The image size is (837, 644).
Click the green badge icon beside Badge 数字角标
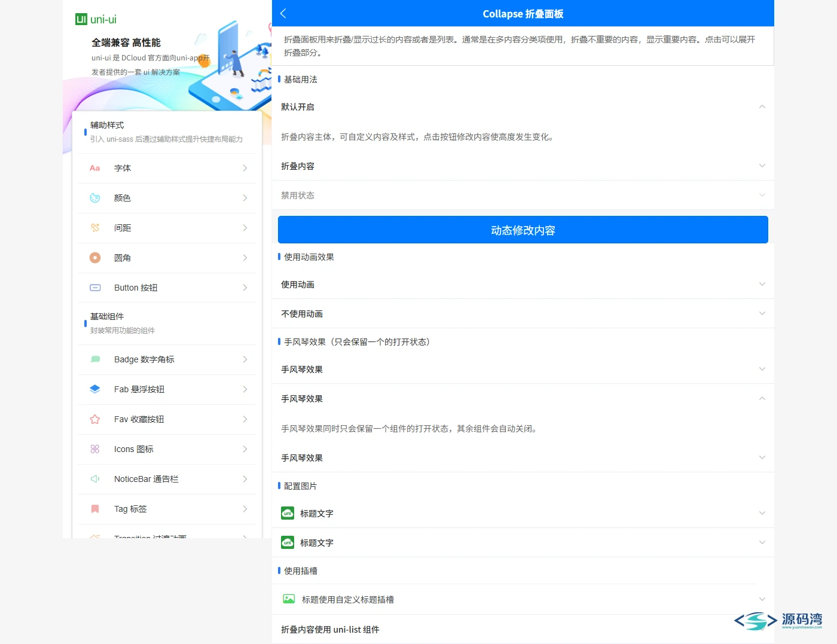tap(95, 359)
